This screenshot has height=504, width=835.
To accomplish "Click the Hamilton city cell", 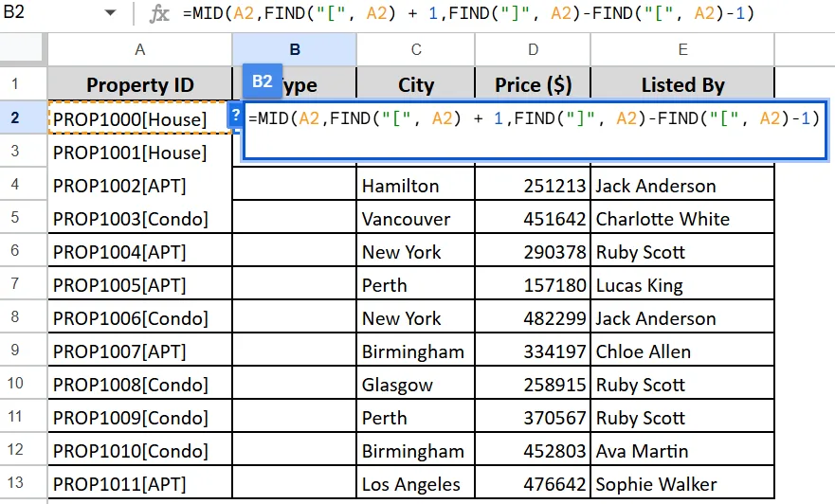I will 416,185.
